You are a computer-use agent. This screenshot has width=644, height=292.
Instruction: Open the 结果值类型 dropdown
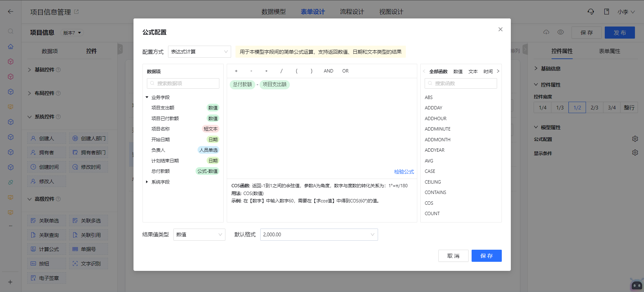pyautogui.click(x=199, y=235)
